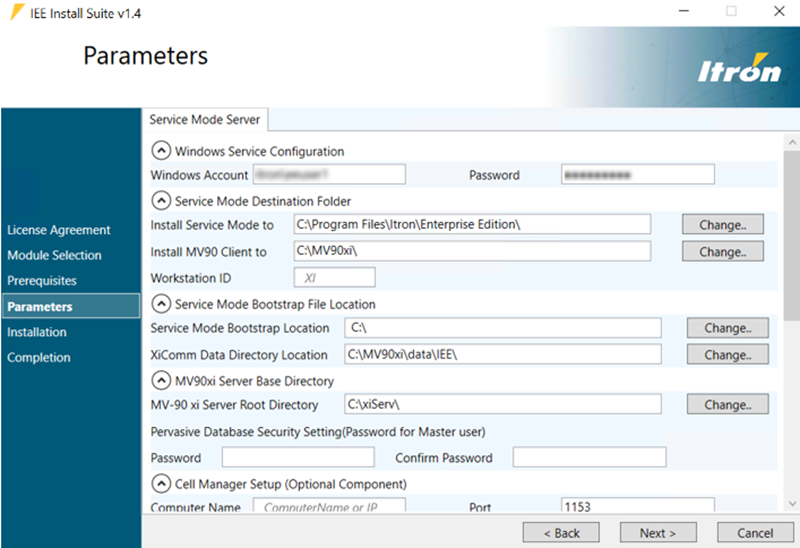Click Change for XiComm Data Directory Location

click(728, 355)
